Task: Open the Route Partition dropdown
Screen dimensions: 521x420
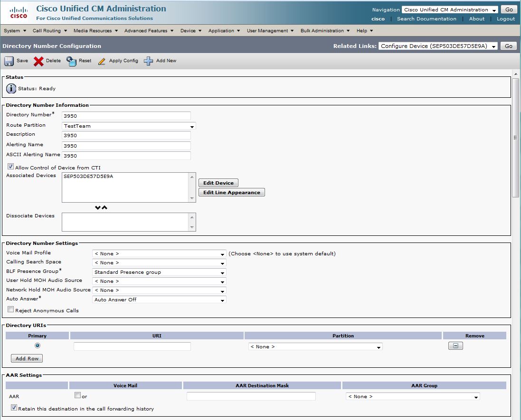Action: [129, 126]
